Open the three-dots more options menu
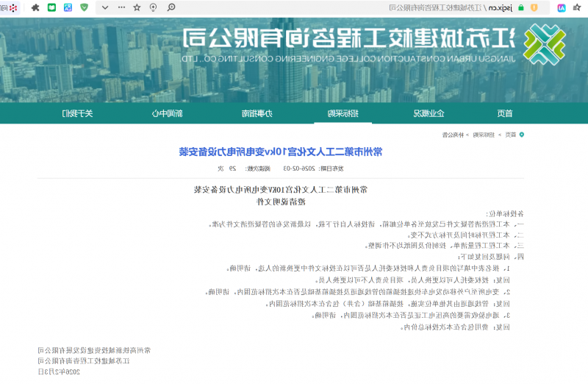The image size is (588, 384). tap(121, 7)
